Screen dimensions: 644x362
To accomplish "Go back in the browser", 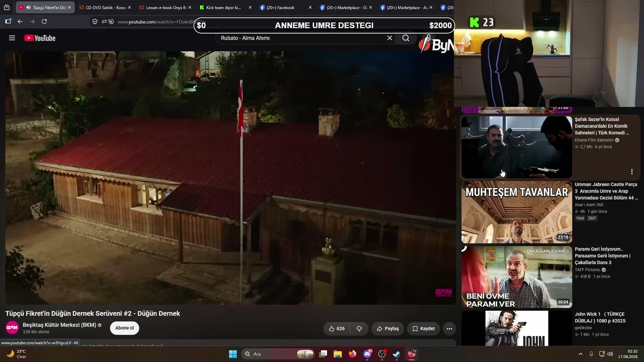I will (20, 22).
